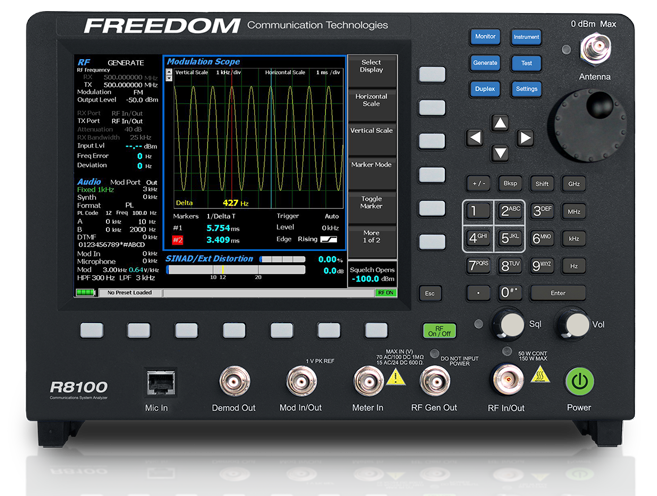Click the Mod In/Out connector
The image size is (657, 496).
click(302, 381)
